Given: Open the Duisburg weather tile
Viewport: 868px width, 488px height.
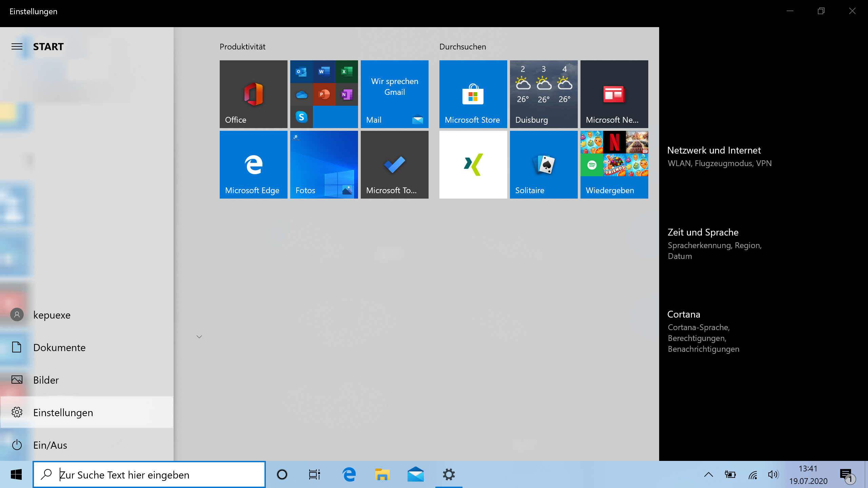Looking at the screenshot, I should pyautogui.click(x=544, y=94).
